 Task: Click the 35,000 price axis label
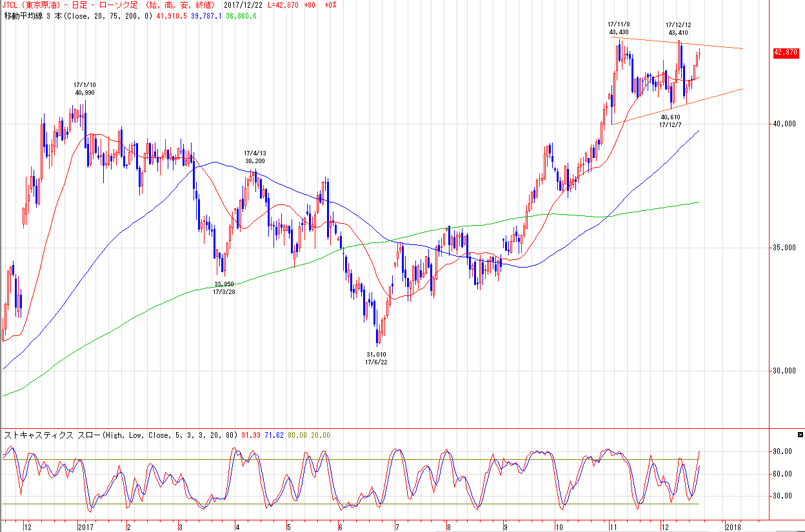(786, 248)
